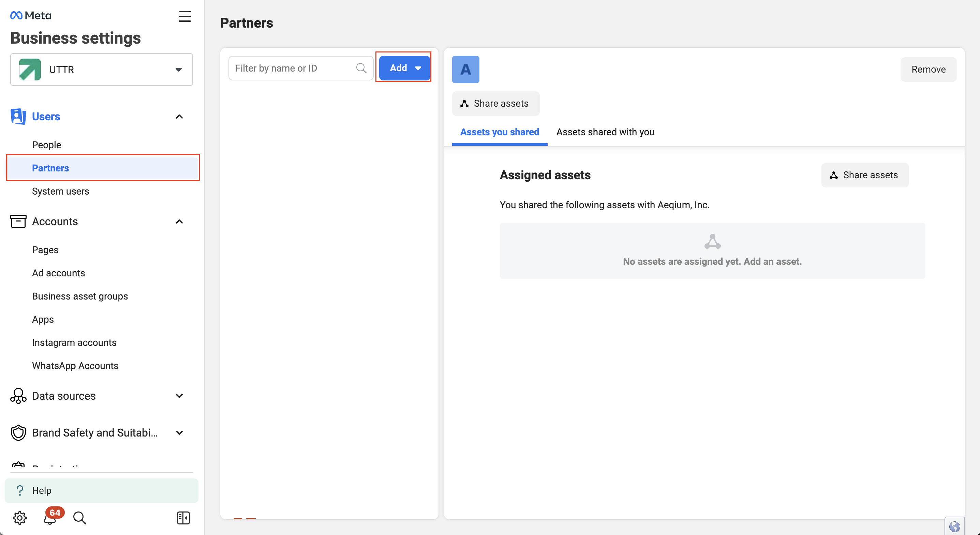Click the Remove partner button
980x535 pixels.
(x=928, y=70)
